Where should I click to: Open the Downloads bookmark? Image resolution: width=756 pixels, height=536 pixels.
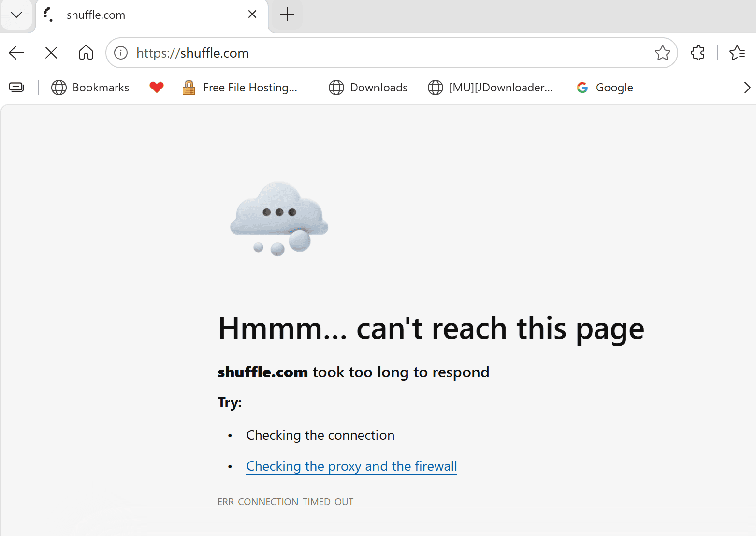(368, 88)
